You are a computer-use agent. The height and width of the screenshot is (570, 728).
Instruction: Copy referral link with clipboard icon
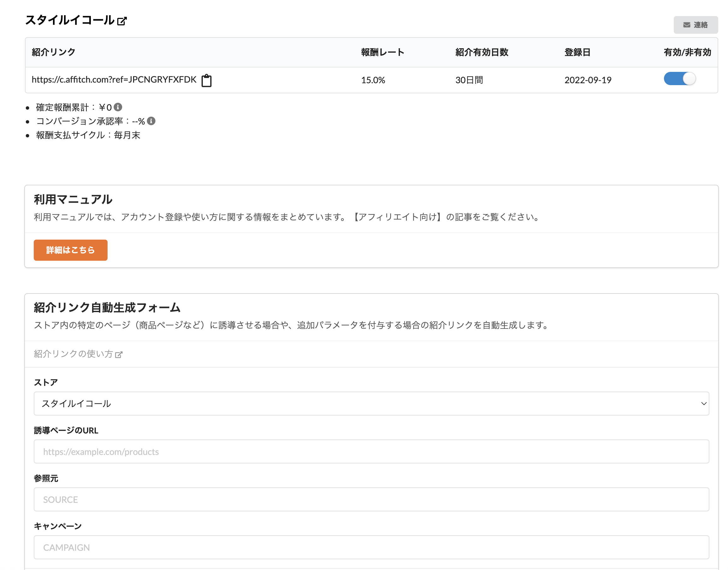point(206,80)
